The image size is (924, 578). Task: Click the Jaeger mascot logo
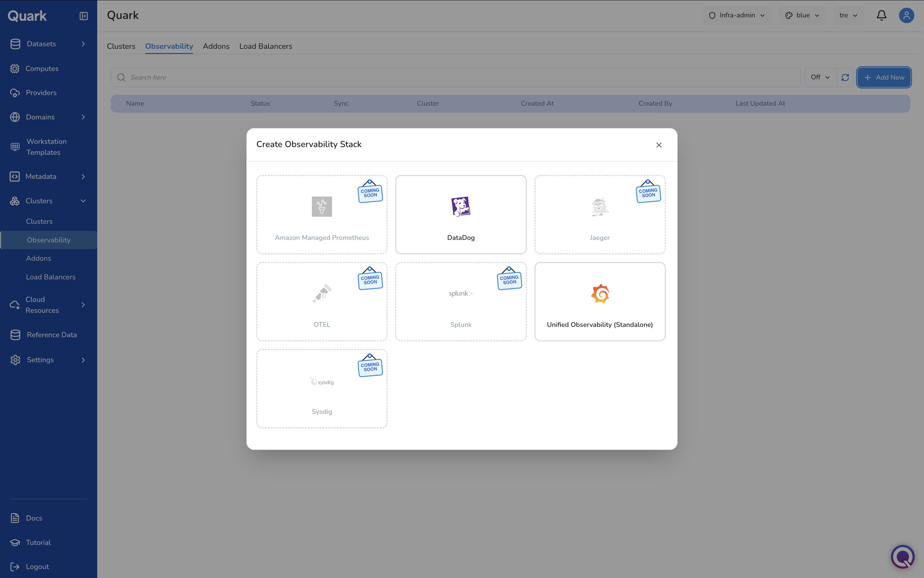pyautogui.click(x=600, y=206)
